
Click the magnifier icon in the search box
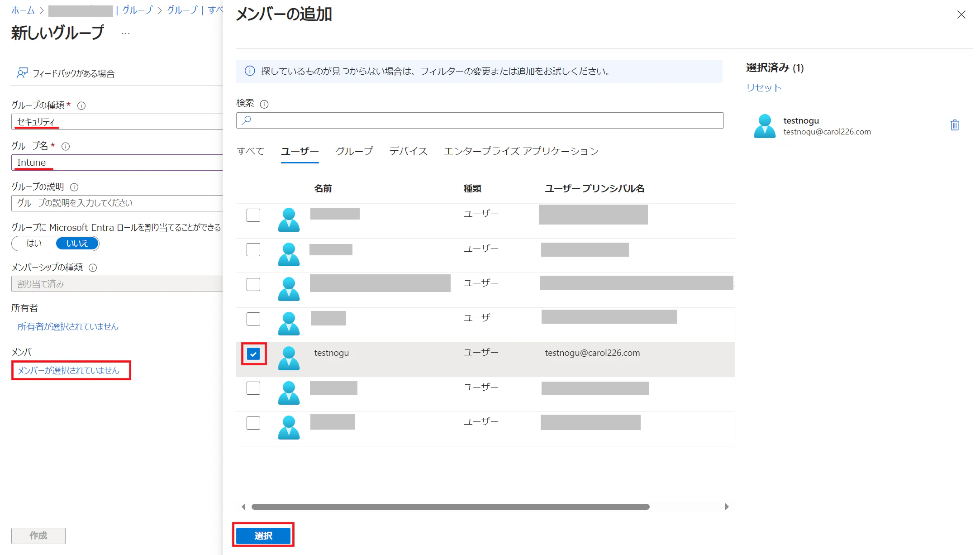click(247, 120)
